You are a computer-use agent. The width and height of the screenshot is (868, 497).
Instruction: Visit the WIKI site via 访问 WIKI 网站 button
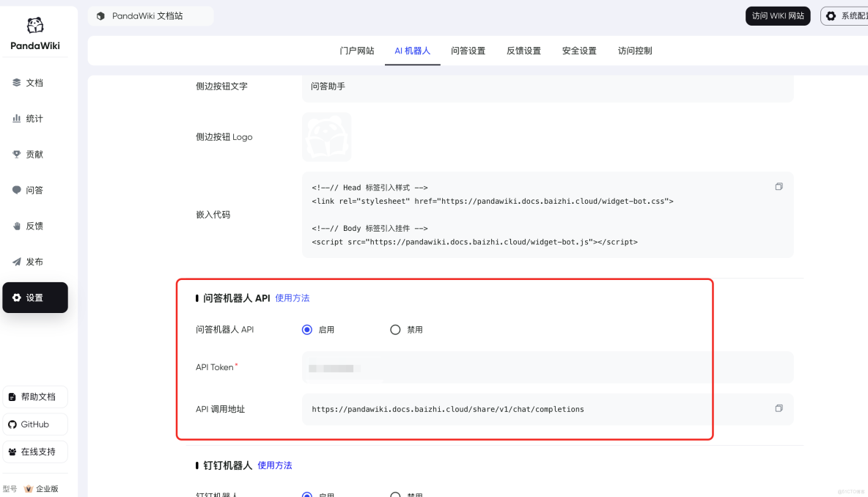coord(778,15)
